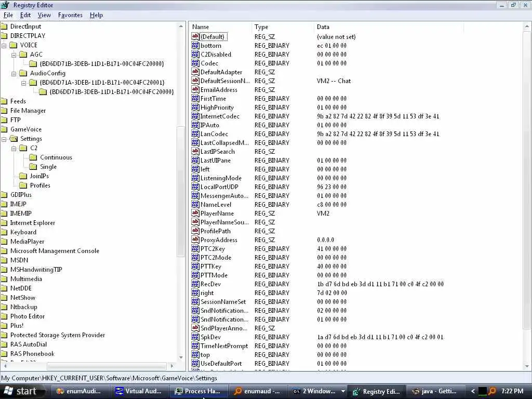This screenshot has height=399, width=532.
Task: Click the FirstTime binary value icon
Action: click(x=195, y=98)
